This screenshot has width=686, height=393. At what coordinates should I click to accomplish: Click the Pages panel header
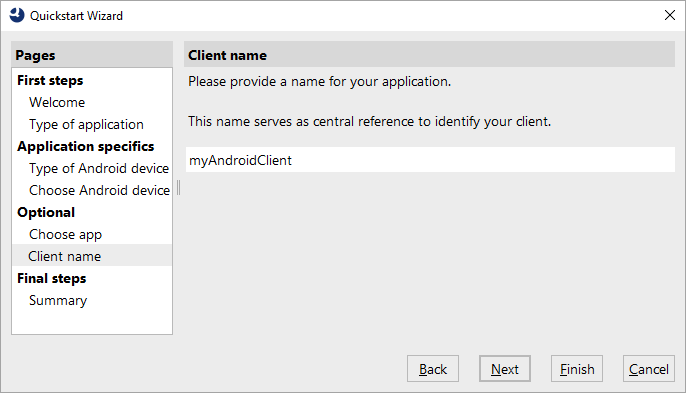point(92,55)
